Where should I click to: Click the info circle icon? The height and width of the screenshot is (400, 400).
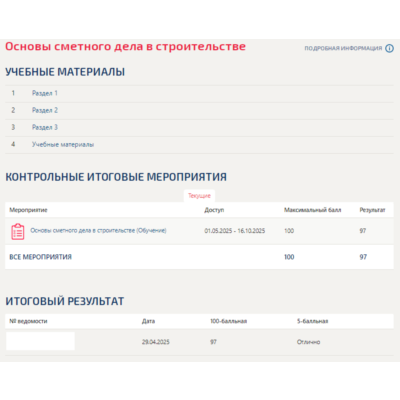[389, 48]
